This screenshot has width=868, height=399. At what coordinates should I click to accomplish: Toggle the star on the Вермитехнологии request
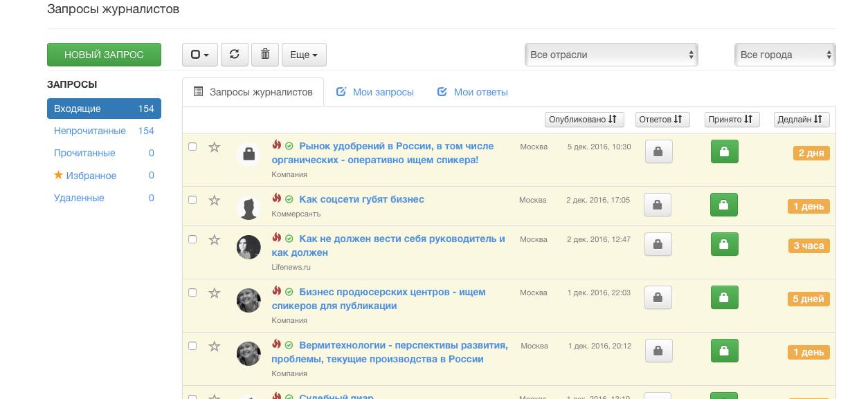pos(214,346)
